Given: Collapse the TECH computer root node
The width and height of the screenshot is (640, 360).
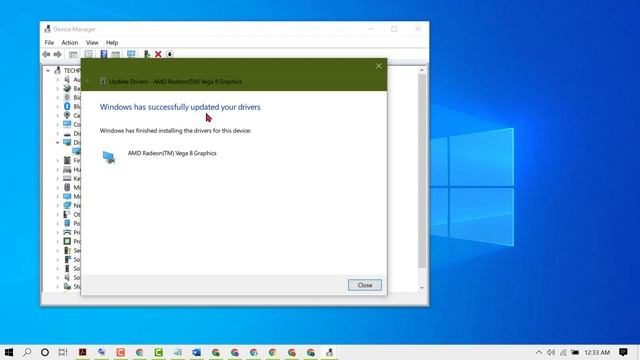Looking at the screenshot, I should pos(48,71).
